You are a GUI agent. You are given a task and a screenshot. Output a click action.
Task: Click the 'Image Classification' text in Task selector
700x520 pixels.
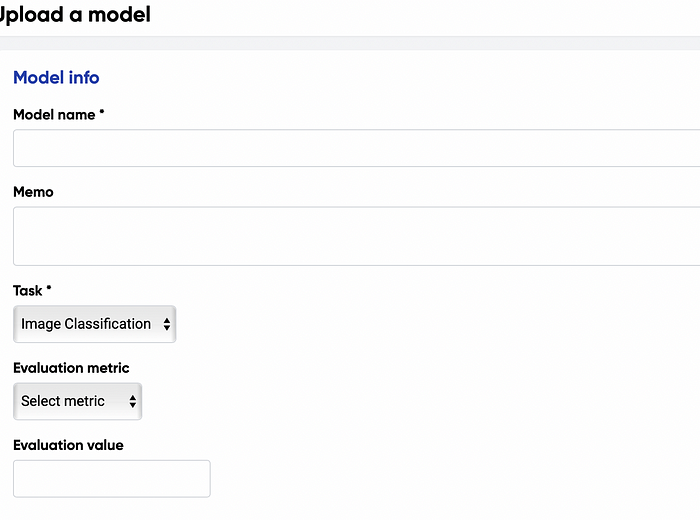[86, 324]
